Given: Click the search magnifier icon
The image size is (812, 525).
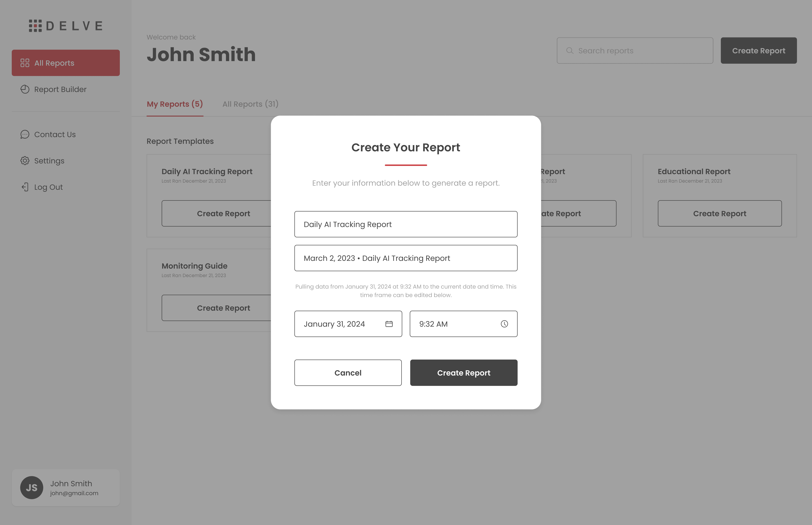Looking at the screenshot, I should coord(570,51).
